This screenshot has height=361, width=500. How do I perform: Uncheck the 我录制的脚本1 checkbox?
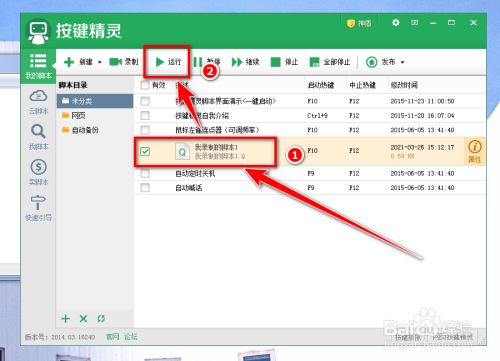[145, 152]
